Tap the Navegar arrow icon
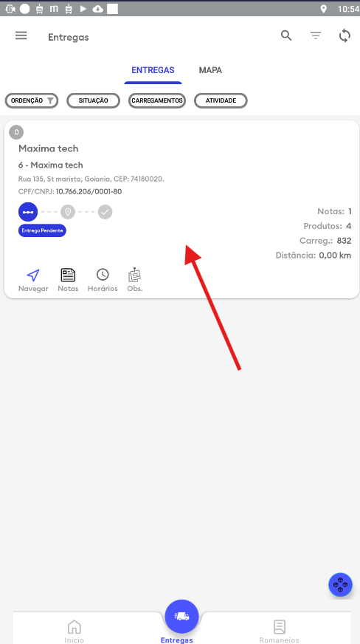Image resolution: width=360 pixels, height=644 pixels. [x=33, y=275]
